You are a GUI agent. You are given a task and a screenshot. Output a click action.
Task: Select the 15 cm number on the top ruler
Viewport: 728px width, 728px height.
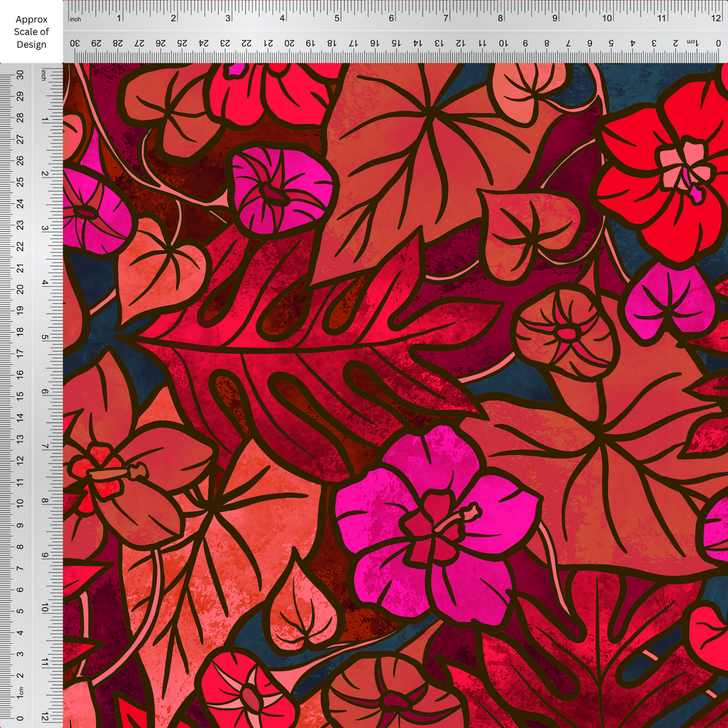[396, 42]
